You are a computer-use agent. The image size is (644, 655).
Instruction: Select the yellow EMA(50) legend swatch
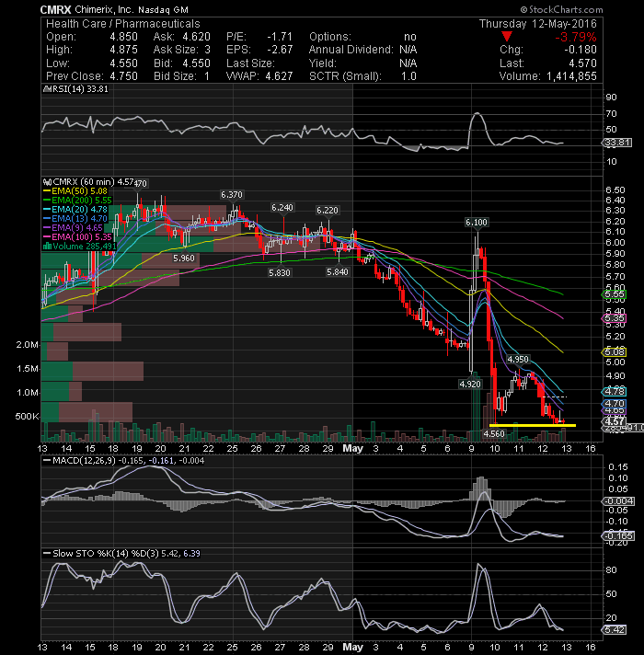[47, 191]
